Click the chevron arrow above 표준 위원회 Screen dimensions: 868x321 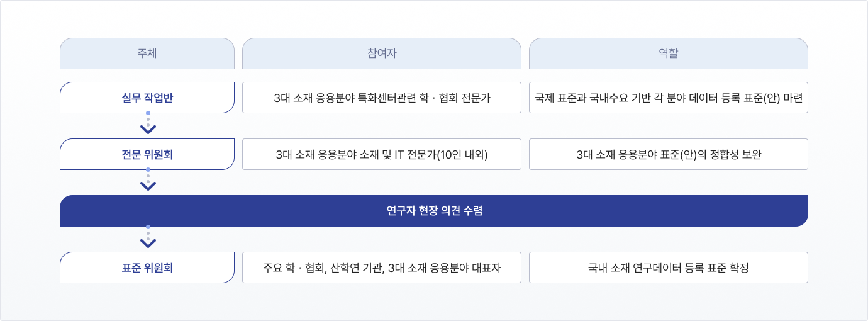coord(148,243)
